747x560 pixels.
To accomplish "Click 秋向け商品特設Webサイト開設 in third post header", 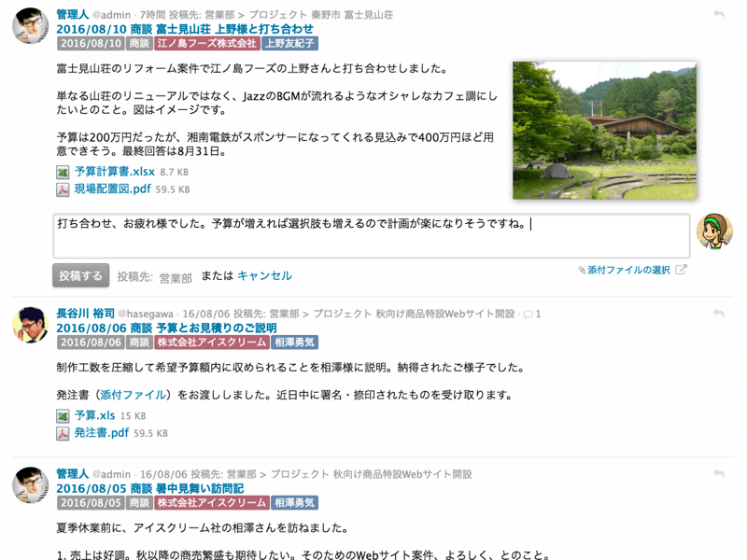I will [x=402, y=474].
